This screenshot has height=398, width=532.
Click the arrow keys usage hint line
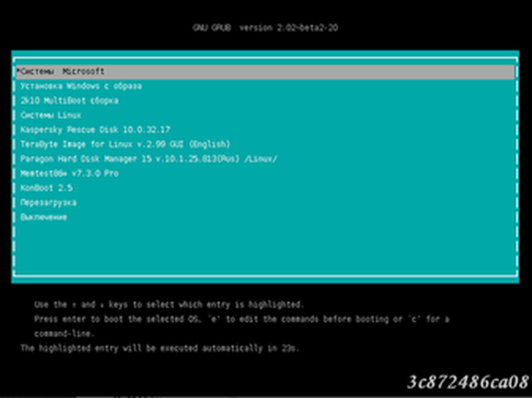pyautogui.click(x=169, y=305)
